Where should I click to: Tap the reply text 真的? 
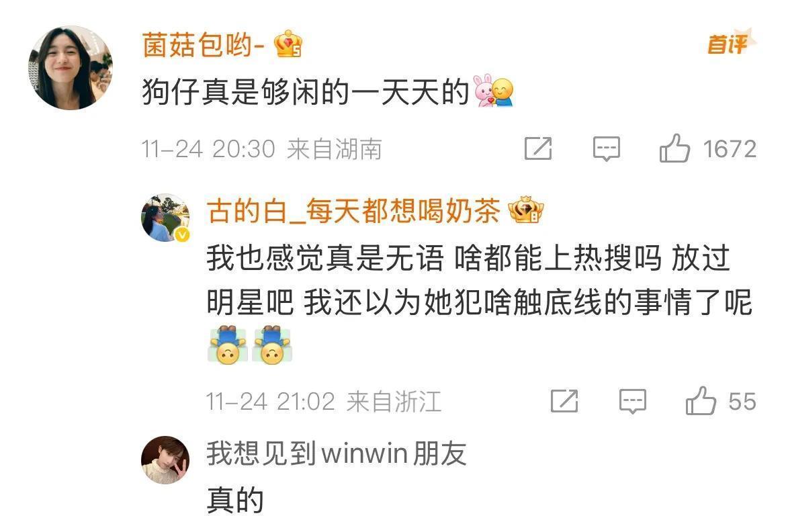(235, 500)
